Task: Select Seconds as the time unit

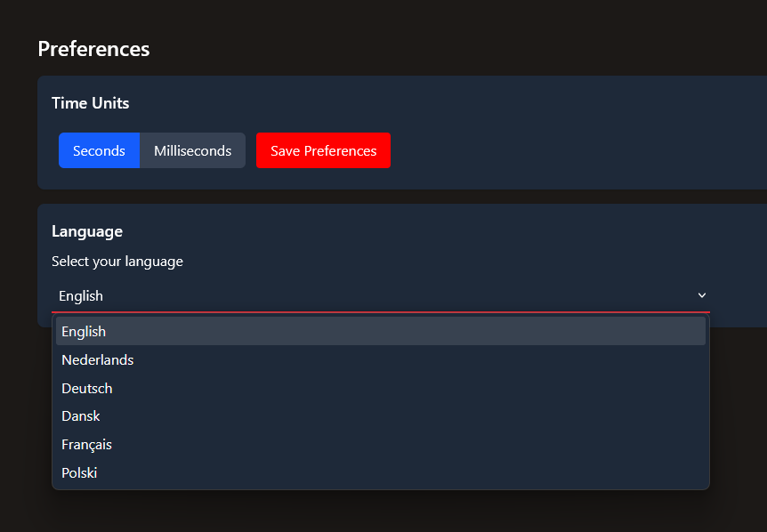Action: click(x=99, y=151)
